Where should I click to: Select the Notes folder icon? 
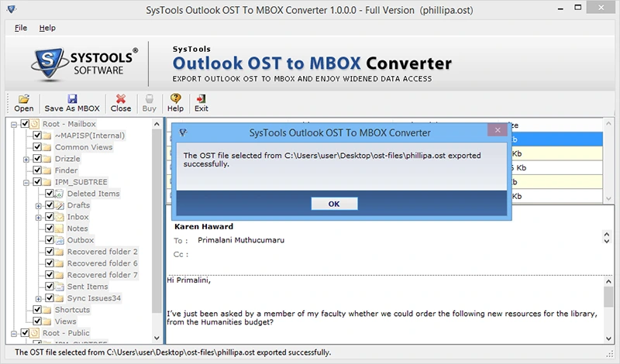pos(59,228)
